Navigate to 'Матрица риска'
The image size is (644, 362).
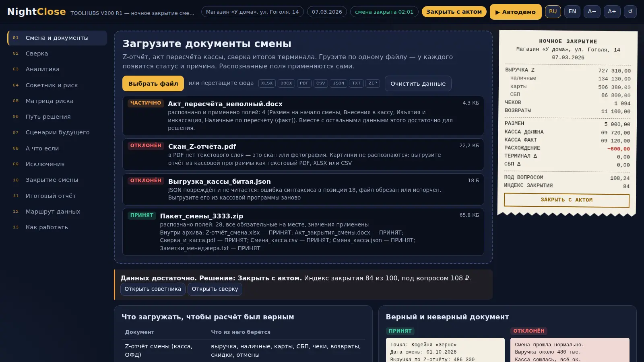pyautogui.click(x=57, y=101)
